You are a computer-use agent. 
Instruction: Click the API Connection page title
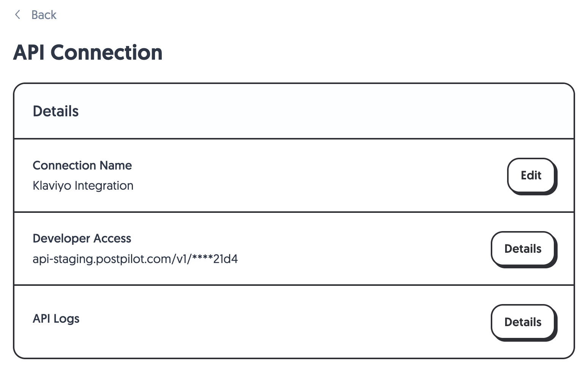coord(88,52)
